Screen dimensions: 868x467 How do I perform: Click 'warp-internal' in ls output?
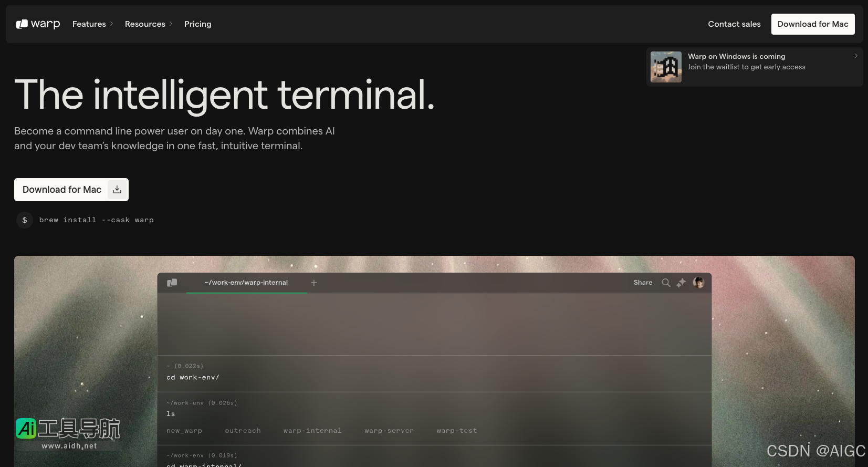tap(312, 431)
